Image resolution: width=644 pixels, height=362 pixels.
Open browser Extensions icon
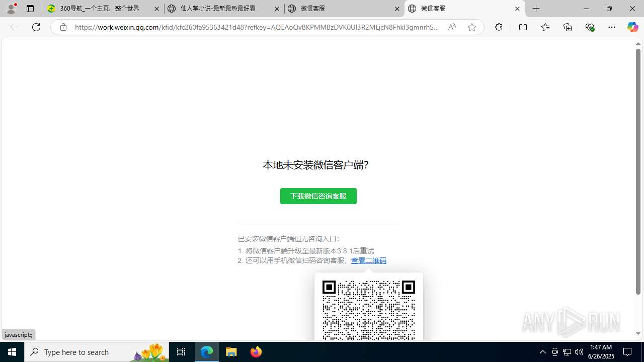(499, 27)
